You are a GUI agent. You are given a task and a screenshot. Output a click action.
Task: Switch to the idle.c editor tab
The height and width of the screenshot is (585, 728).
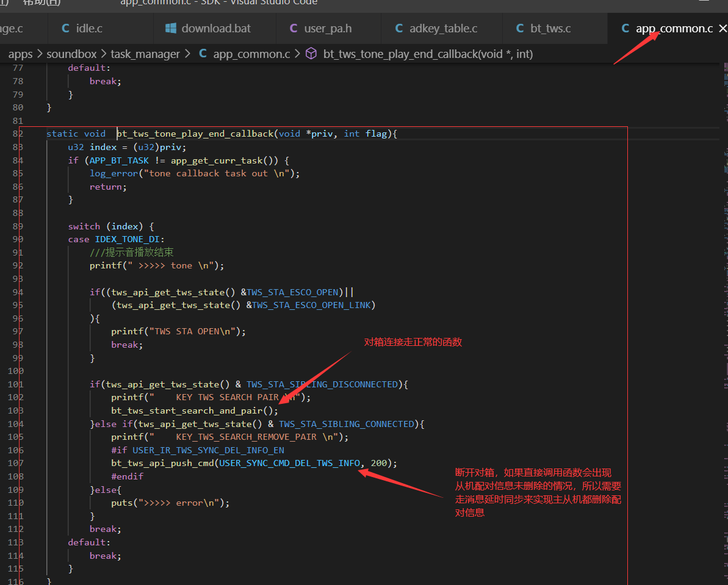coord(100,28)
